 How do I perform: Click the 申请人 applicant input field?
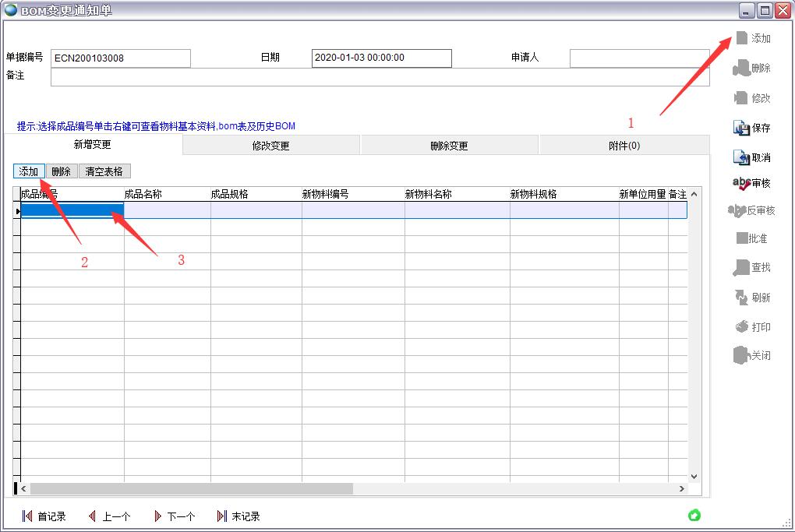pos(639,58)
